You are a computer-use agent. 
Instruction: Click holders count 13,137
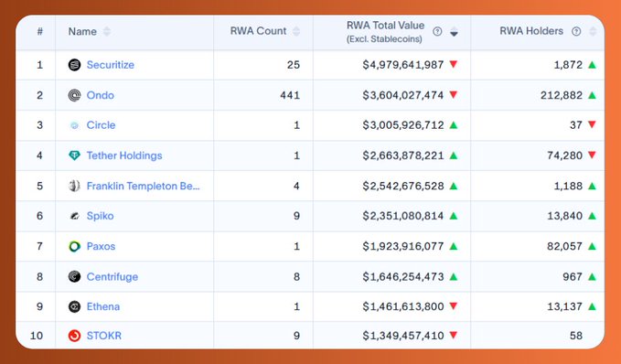click(565, 306)
